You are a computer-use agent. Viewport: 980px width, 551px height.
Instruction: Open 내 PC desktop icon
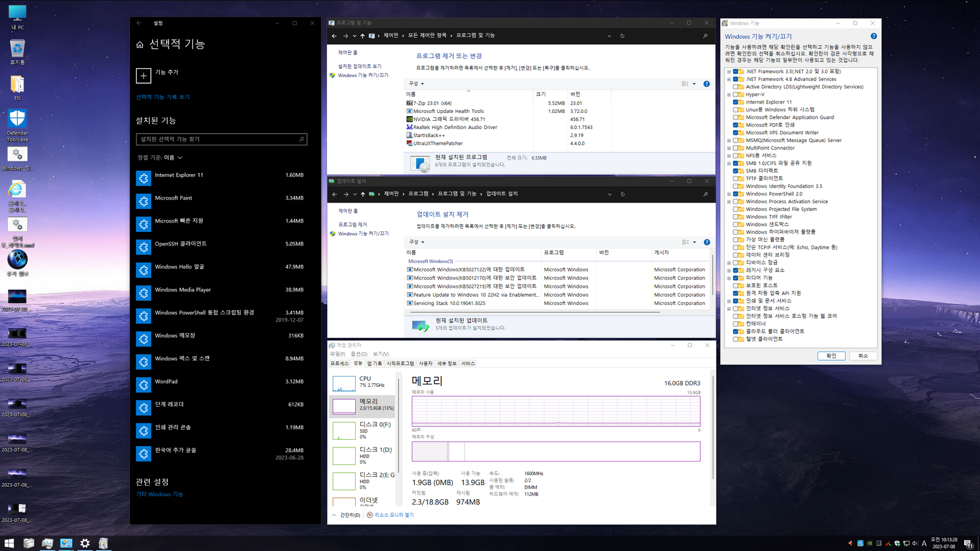click(x=17, y=17)
